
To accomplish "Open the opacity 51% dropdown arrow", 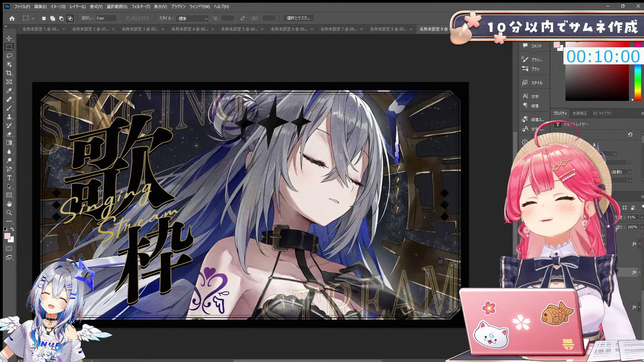I will coord(642,218).
